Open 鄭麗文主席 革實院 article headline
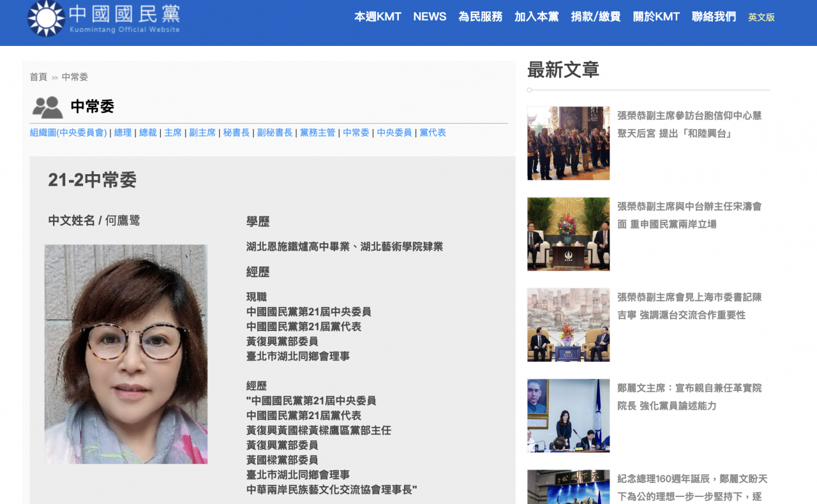Viewport: 817px width, 504px height. (689, 397)
